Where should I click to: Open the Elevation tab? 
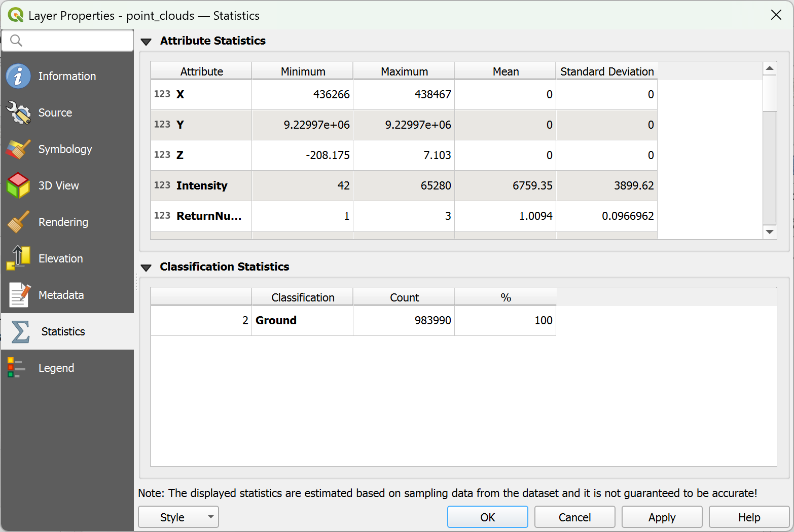(67, 258)
